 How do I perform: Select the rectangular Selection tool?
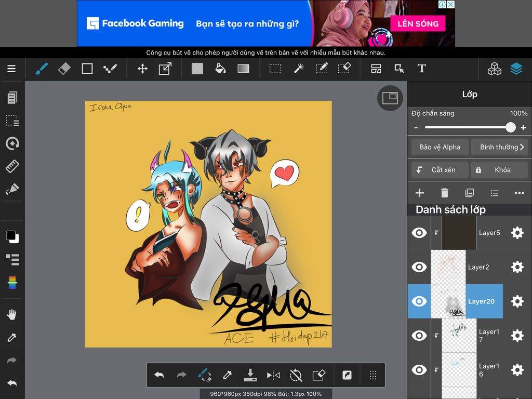(275, 69)
